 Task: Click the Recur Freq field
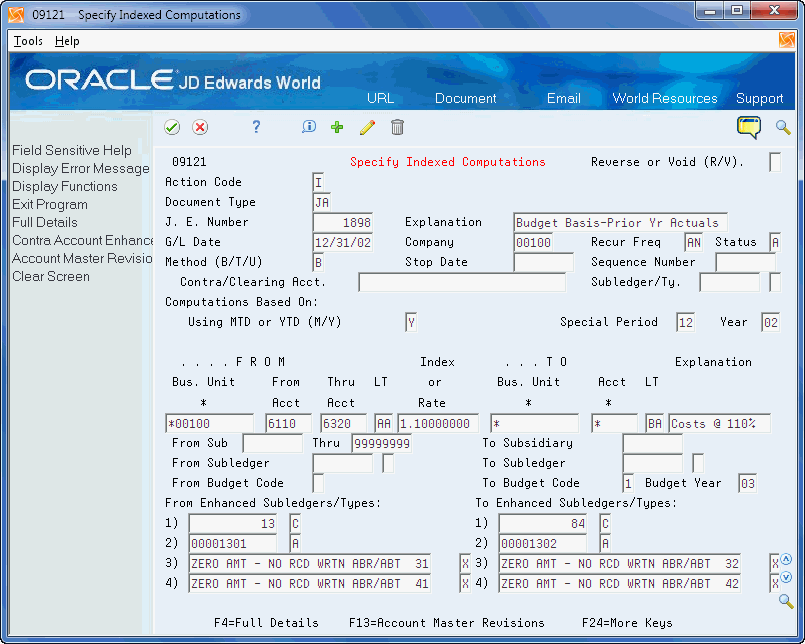(x=694, y=242)
